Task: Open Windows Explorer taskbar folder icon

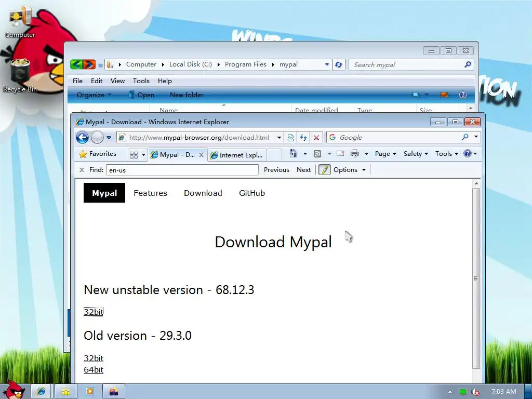Action: (66, 391)
